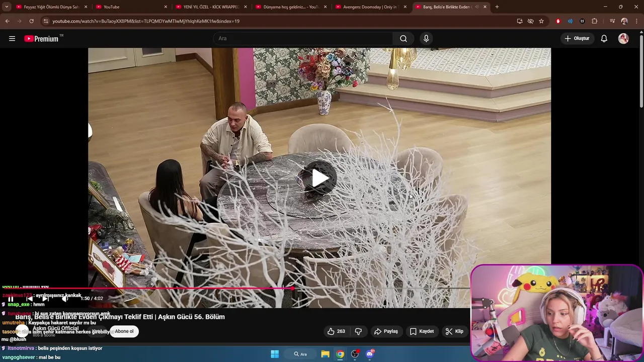
Task: Open the YouTube hamburger guide menu
Action: [x=12, y=39]
